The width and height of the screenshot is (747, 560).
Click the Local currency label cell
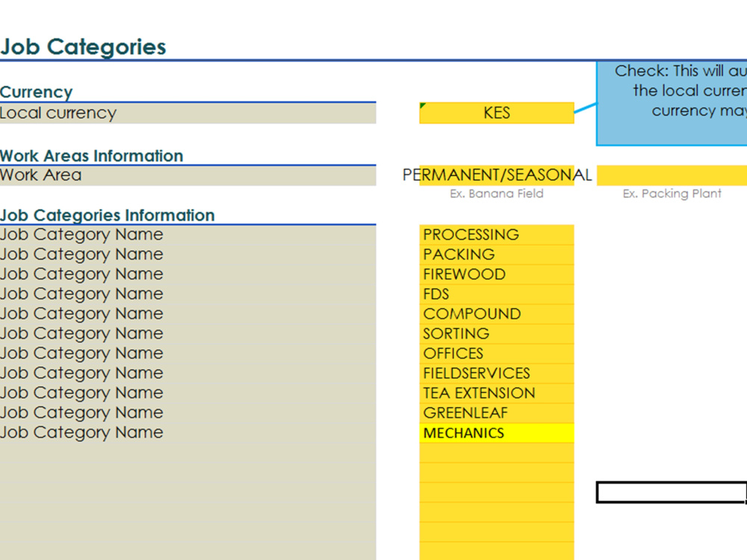(x=187, y=113)
